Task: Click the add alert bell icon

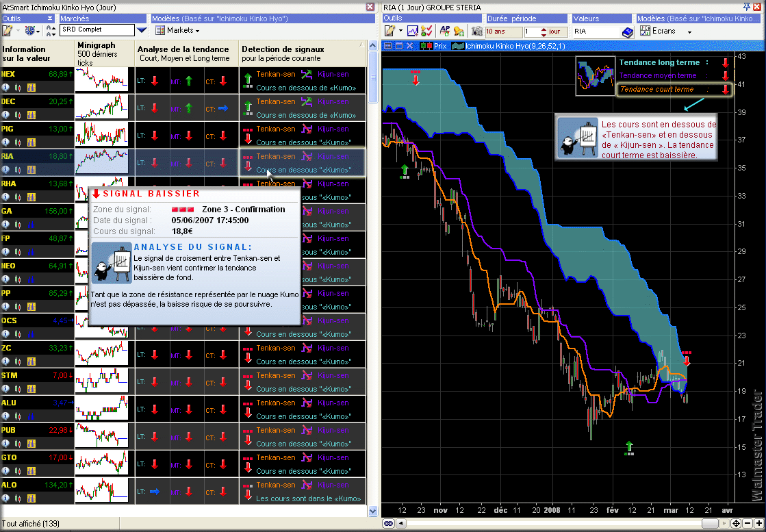Action: [459, 31]
